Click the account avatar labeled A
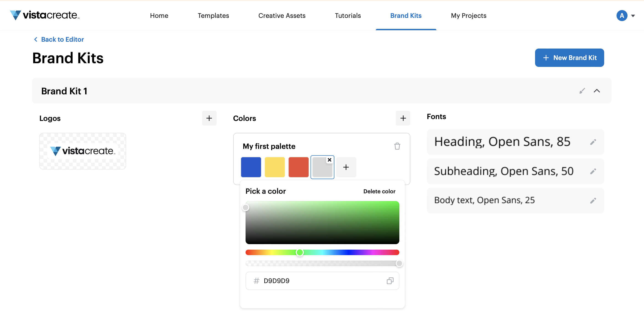The image size is (644, 322). point(622,16)
